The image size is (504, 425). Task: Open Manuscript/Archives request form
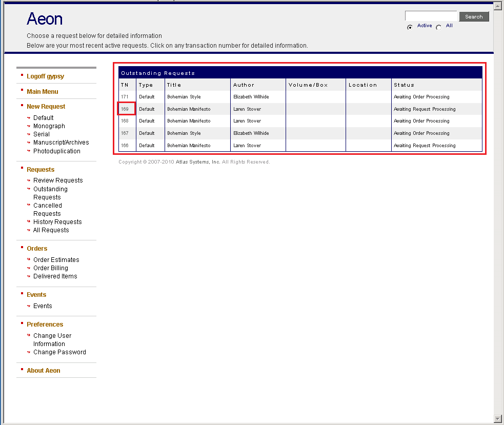tap(61, 143)
